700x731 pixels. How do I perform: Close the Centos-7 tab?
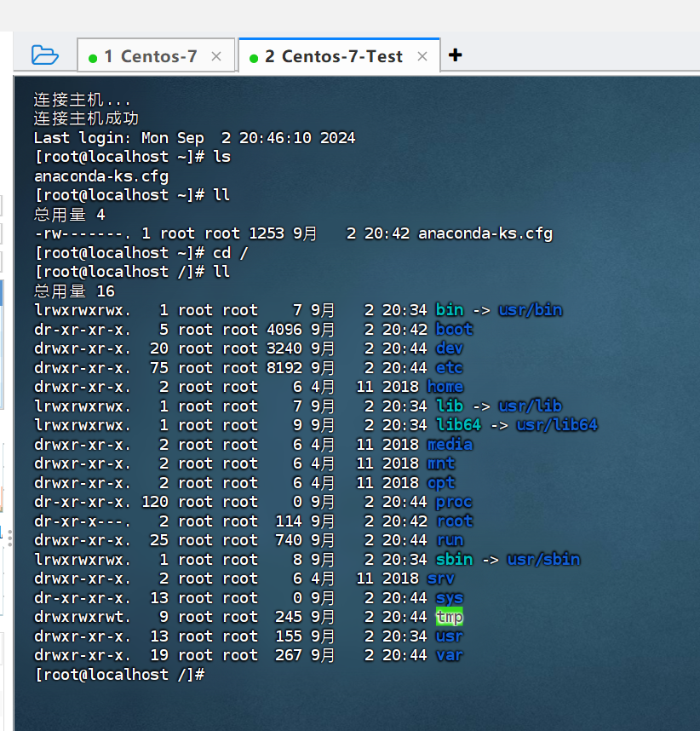[x=216, y=56]
